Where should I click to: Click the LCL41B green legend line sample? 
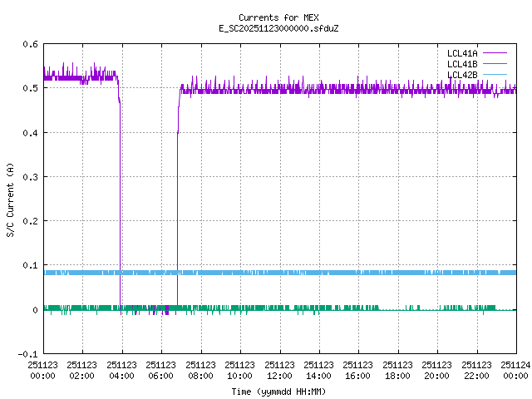[495, 64]
